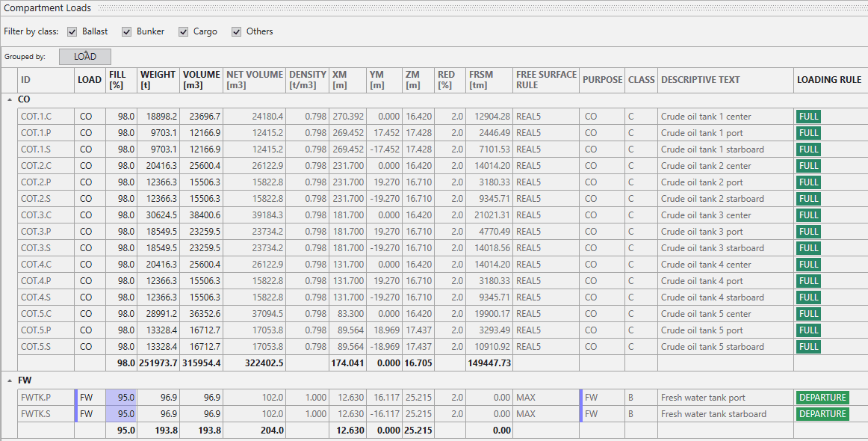Click the description 'Fresh water tank port'
This screenshot has width=868, height=441.
[703, 398]
